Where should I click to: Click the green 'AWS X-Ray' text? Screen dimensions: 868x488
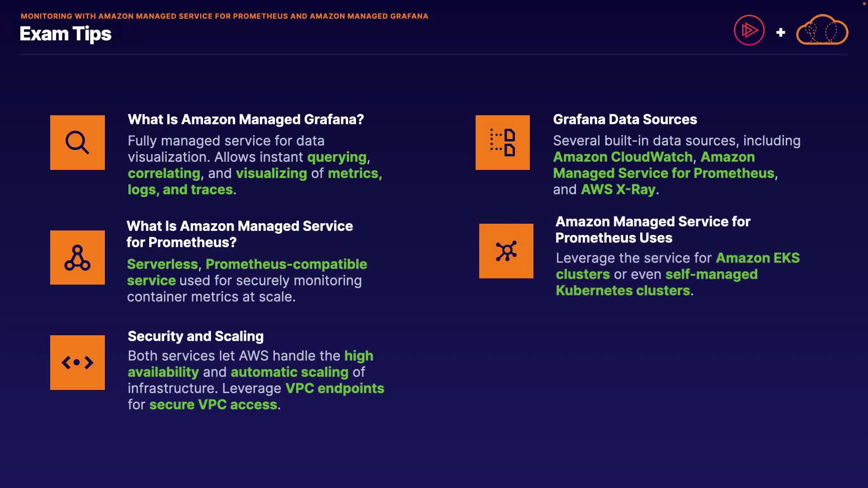pos(618,189)
